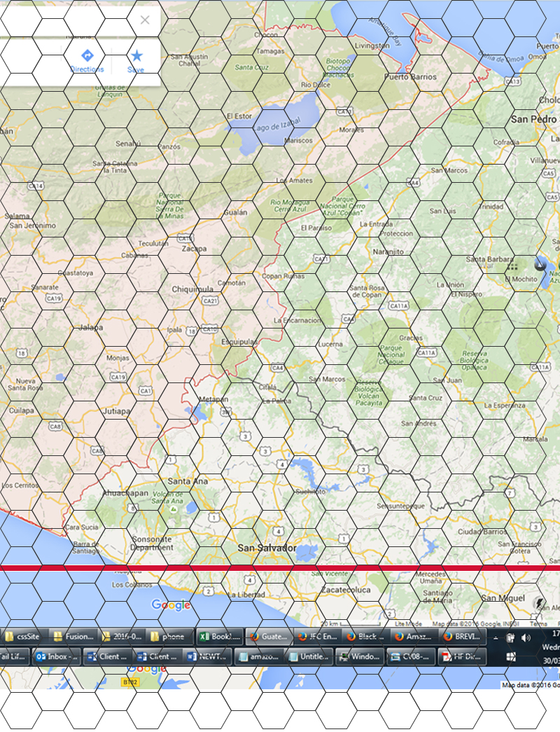Click the Lite mode lightning bolt icon
The width and height of the screenshot is (560, 732).
click(540, 603)
